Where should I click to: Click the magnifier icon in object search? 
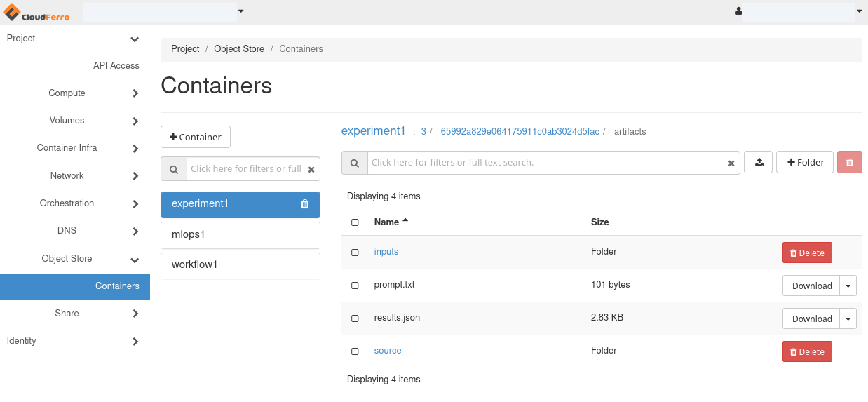coord(355,163)
